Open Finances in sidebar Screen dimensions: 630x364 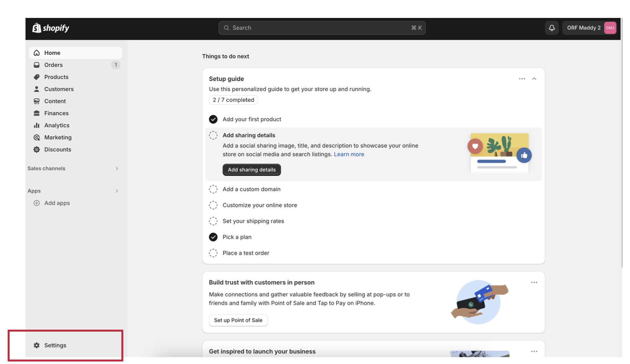point(75,113)
